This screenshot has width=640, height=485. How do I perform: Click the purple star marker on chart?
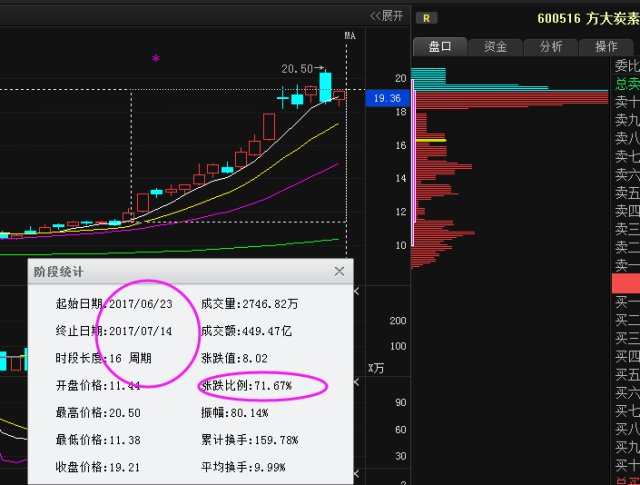coord(155,59)
